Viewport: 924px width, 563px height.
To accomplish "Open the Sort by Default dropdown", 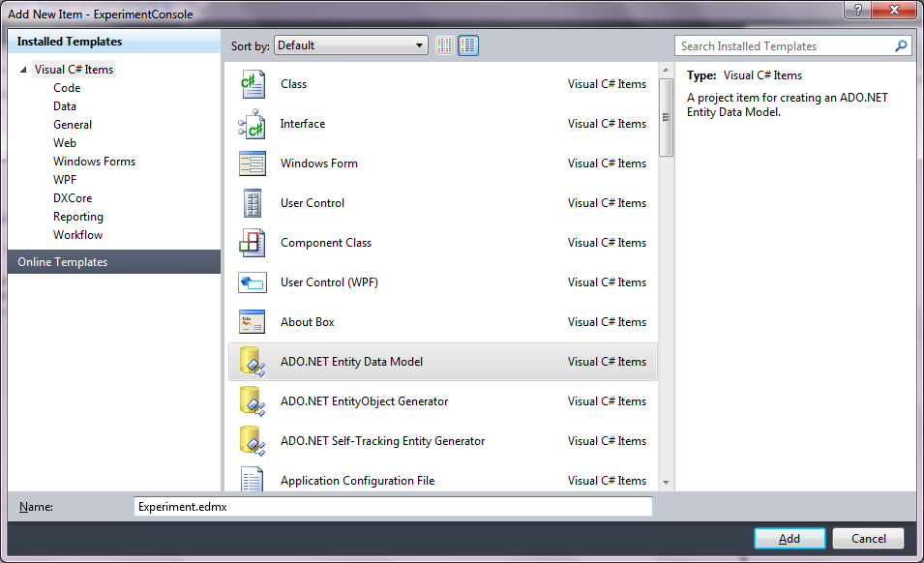I will pos(351,45).
